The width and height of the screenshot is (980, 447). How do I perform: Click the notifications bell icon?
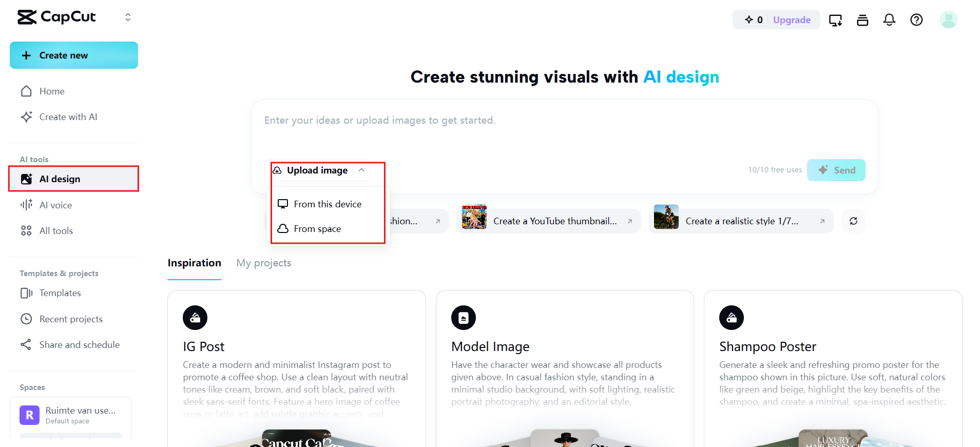(x=889, y=20)
